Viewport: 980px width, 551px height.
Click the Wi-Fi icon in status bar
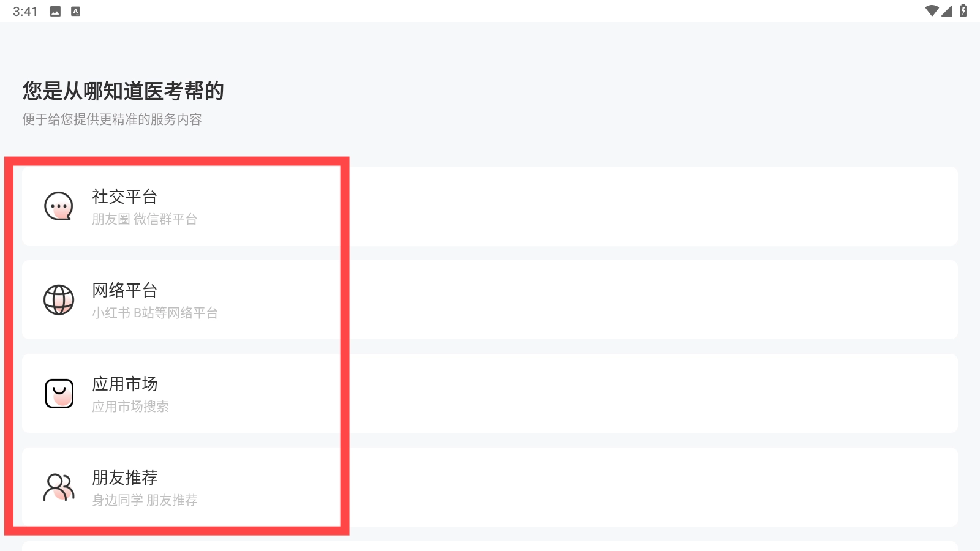coord(932,11)
